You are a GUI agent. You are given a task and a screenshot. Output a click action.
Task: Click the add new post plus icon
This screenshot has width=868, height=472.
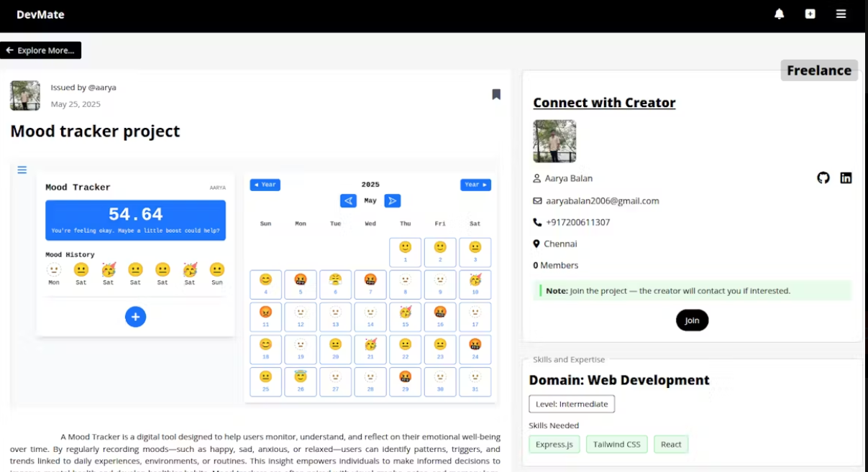pyautogui.click(x=810, y=14)
